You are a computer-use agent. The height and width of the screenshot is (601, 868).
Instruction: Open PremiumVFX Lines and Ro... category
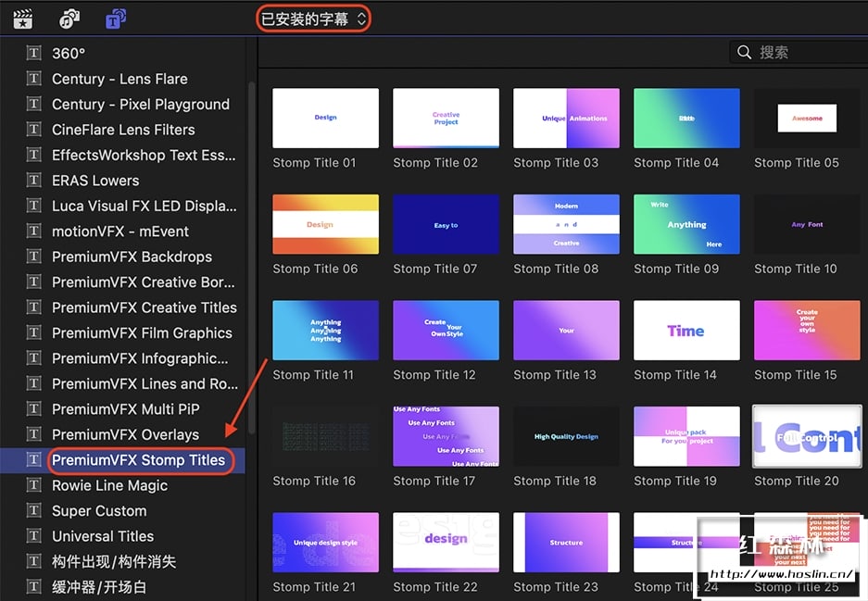coord(123,383)
